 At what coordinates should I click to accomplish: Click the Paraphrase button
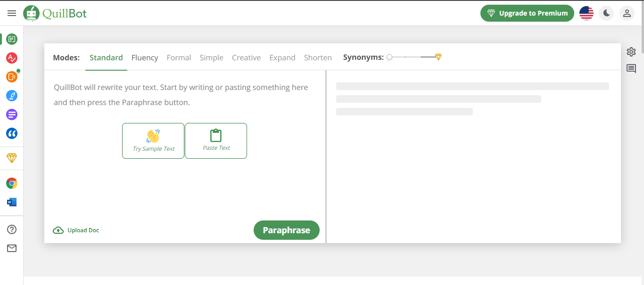(287, 230)
